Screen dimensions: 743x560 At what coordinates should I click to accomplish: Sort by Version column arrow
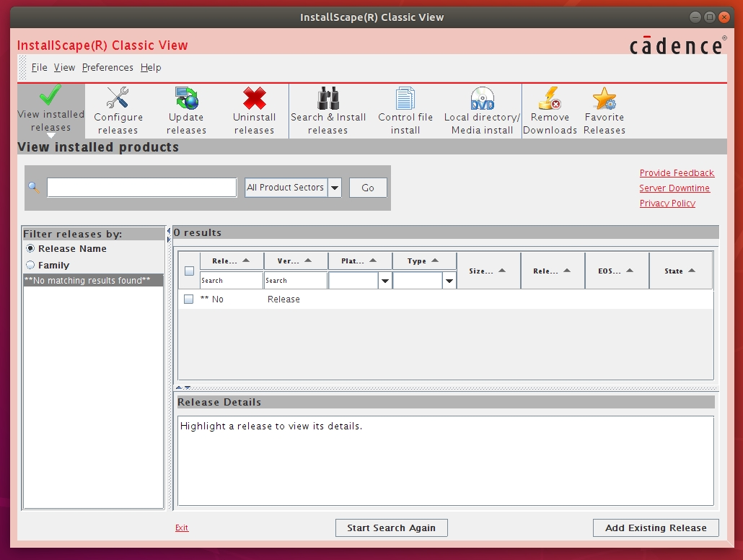(308, 261)
